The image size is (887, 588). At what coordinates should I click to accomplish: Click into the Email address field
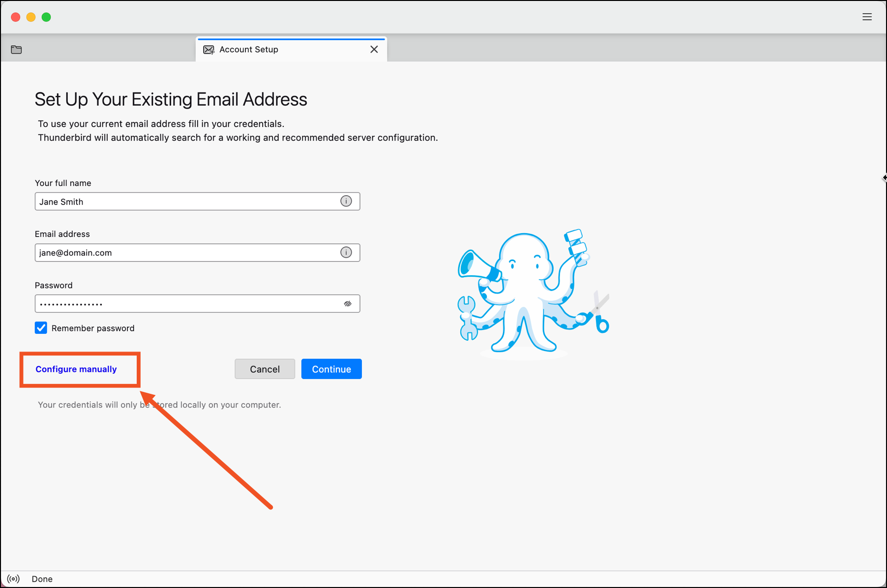pos(197,253)
